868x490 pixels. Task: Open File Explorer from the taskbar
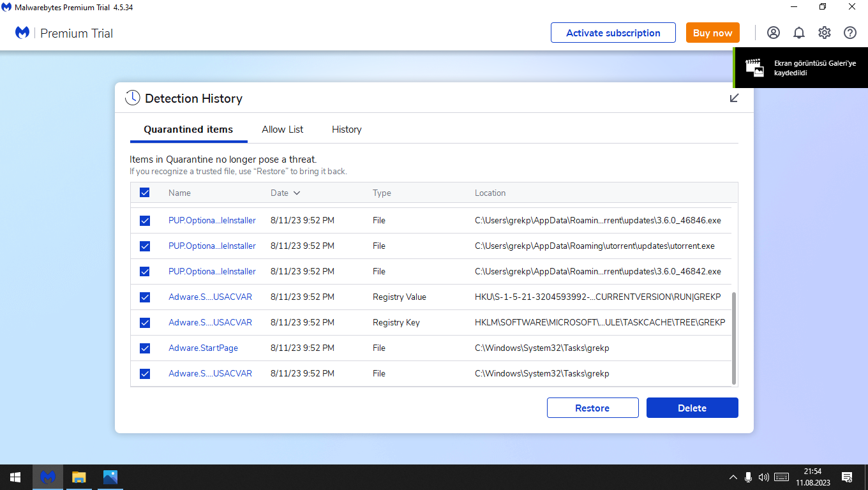[79, 477]
